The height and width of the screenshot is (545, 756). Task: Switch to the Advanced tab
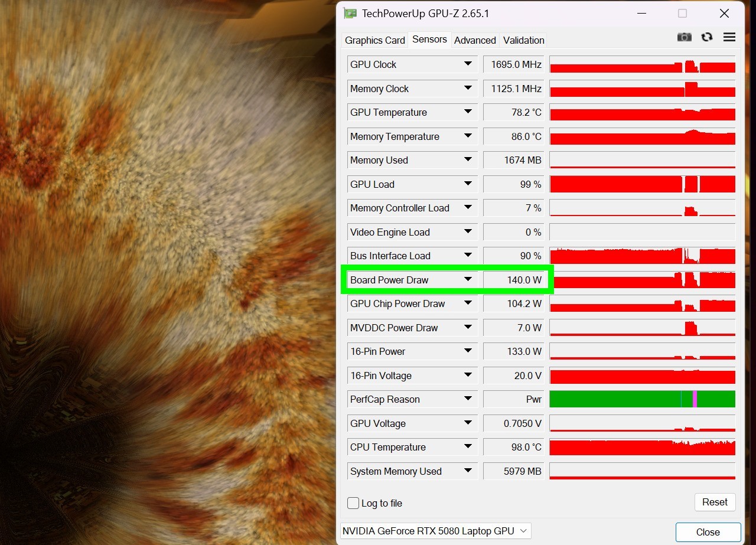[x=475, y=40]
